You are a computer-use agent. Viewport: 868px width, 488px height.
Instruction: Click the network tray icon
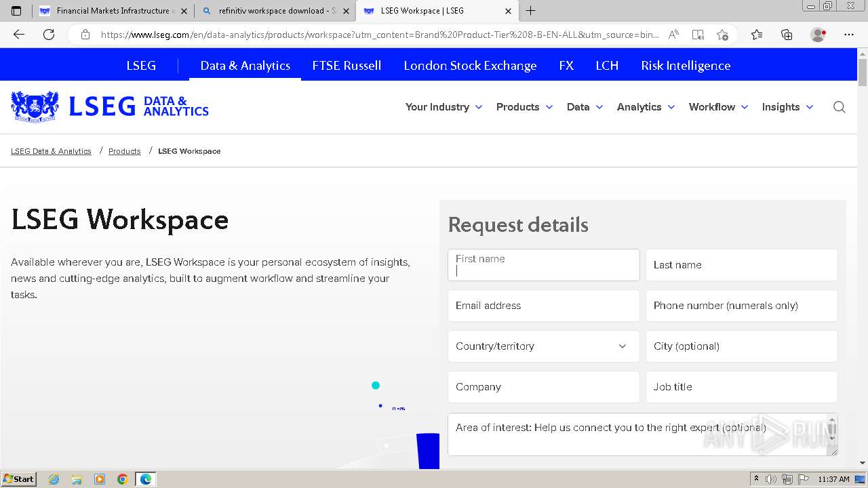click(787, 479)
